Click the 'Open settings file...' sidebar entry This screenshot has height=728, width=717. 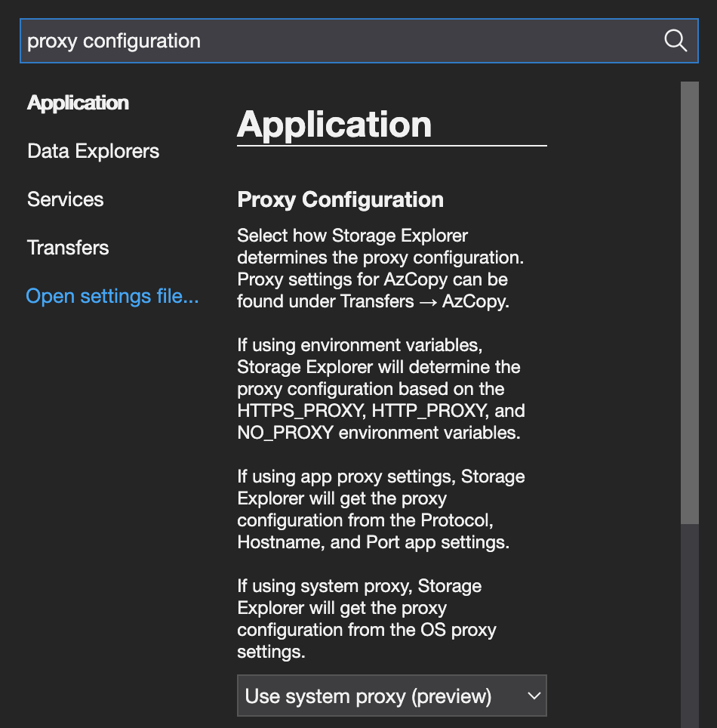point(112,295)
